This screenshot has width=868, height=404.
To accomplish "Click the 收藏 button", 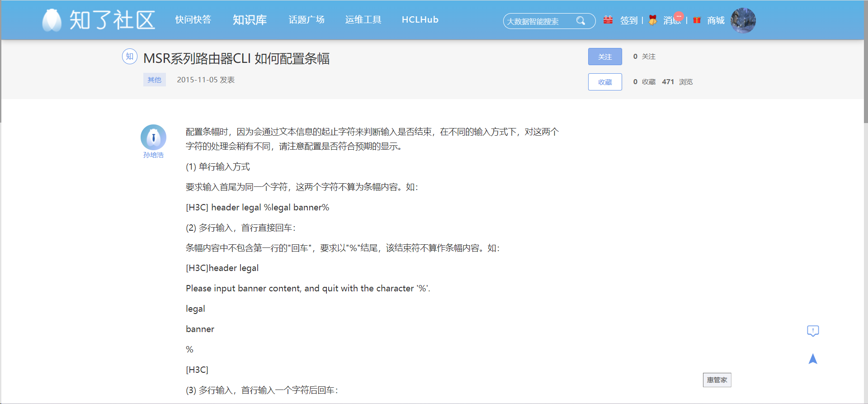I will (605, 82).
